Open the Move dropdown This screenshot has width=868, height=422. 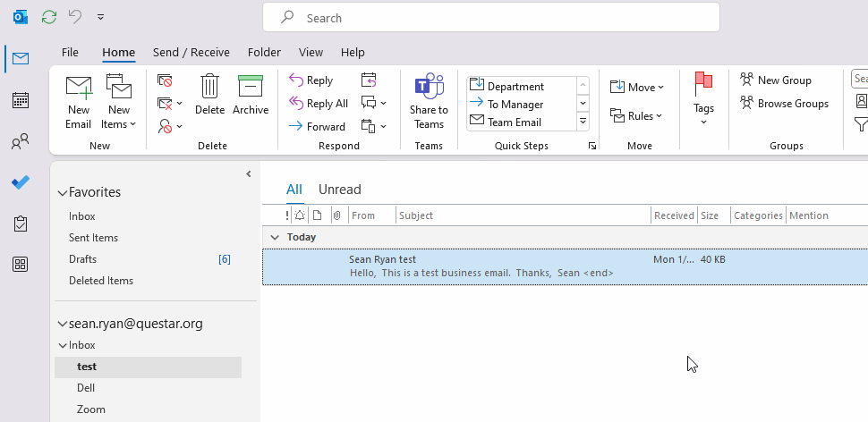[637, 88]
